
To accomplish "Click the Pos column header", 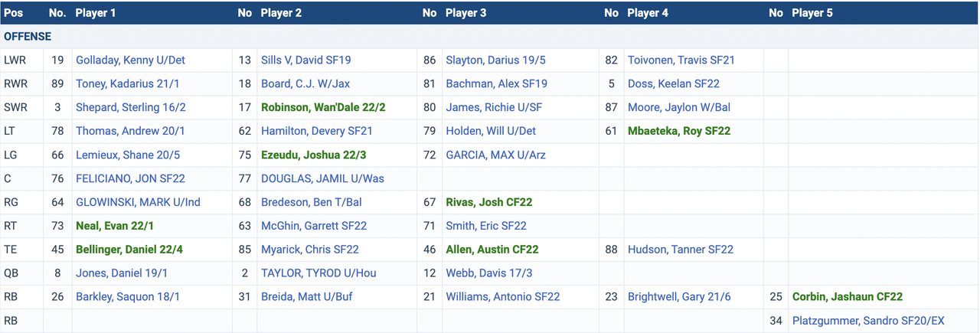I will [x=13, y=13].
